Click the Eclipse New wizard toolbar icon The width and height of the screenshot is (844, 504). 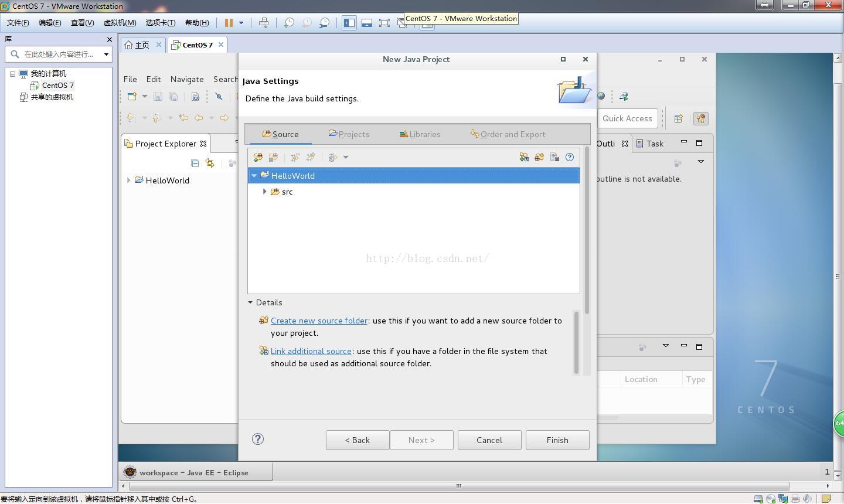point(132,97)
